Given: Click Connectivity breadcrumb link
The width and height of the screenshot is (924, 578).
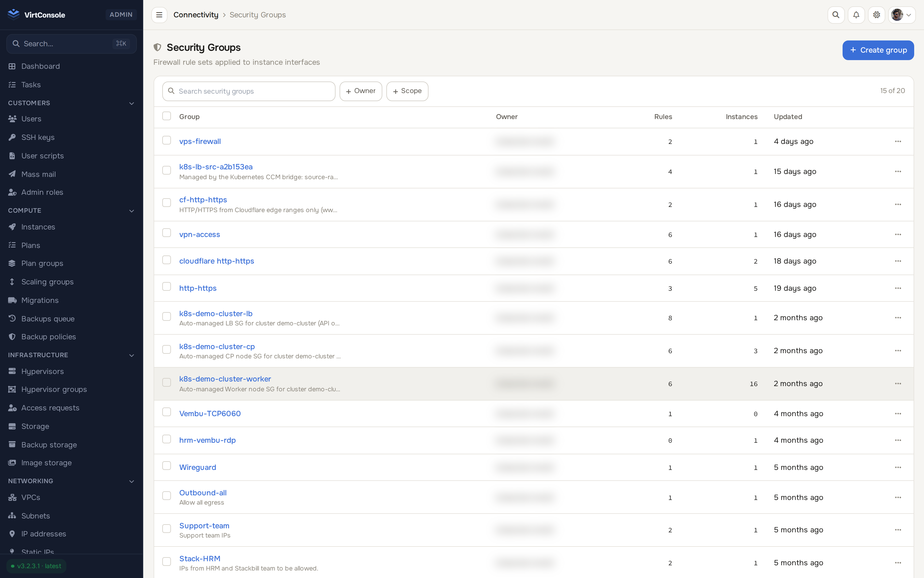Looking at the screenshot, I should click(x=196, y=15).
